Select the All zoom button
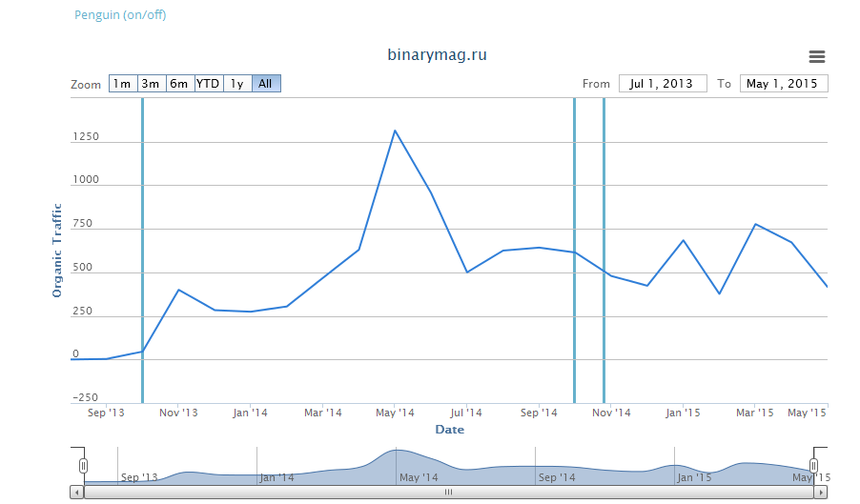This screenshot has width=860, height=504. click(x=266, y=84)
